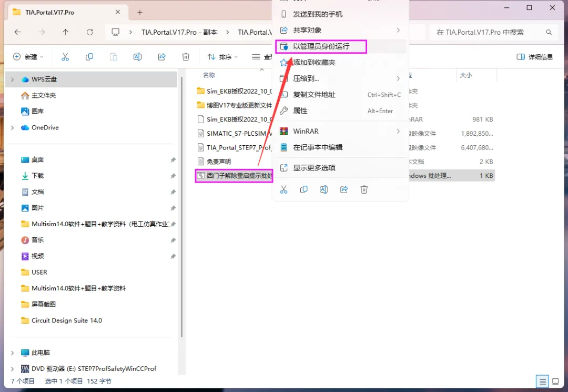Choose 发送到我的手机 in context menu

340,14
